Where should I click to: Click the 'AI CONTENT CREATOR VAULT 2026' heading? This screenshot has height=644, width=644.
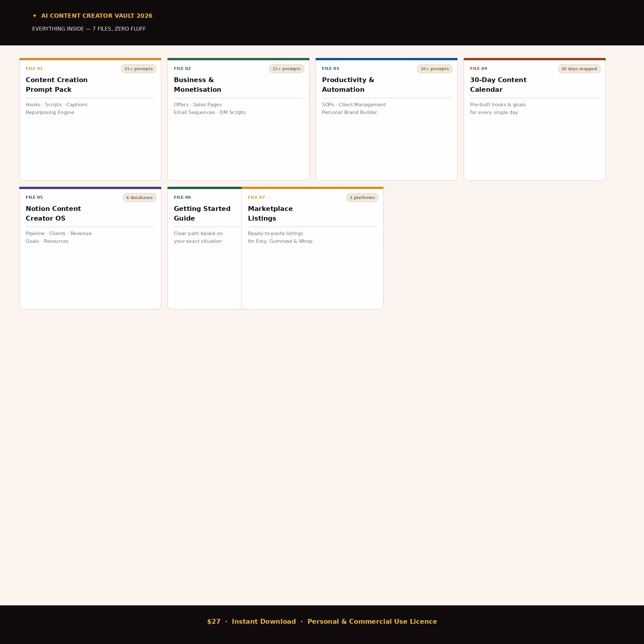click(97, 16)
